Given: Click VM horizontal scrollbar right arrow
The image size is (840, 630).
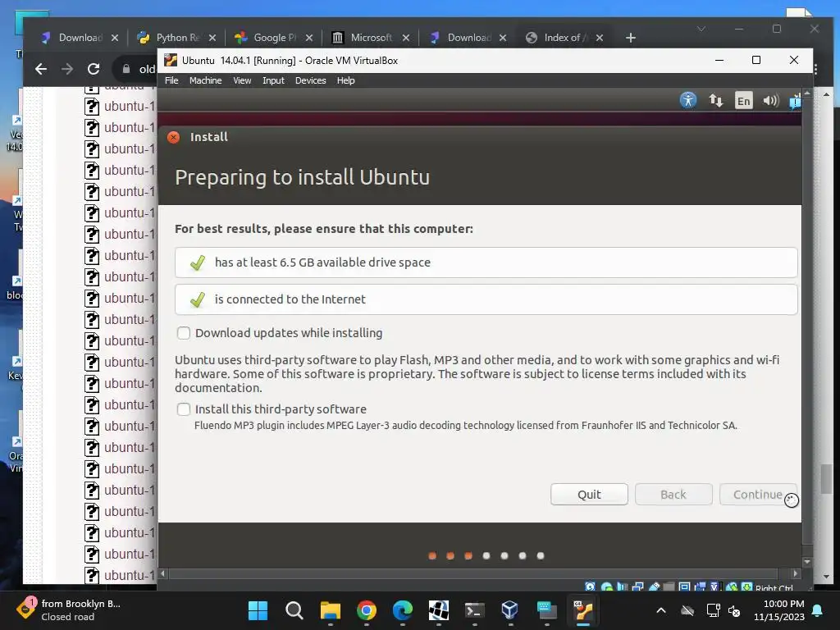Looking at the screenshot, I should (796, 573).
